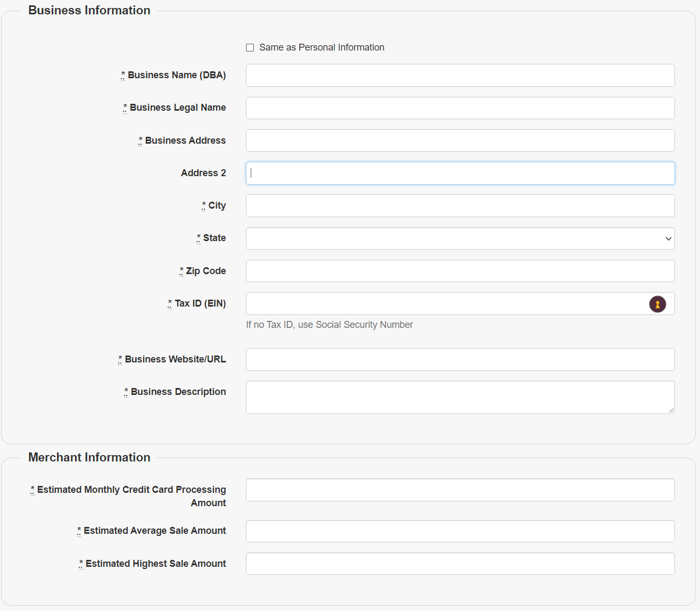This screenshot has height=611, width=700.
Task: Select the Estimated Highest Sale Amount field
Action: tap(460, 564)
